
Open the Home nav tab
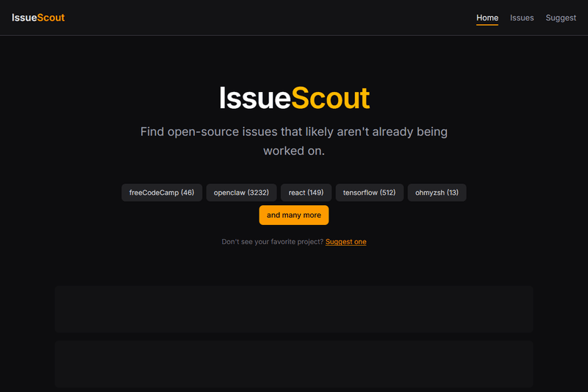pos(487,18)
